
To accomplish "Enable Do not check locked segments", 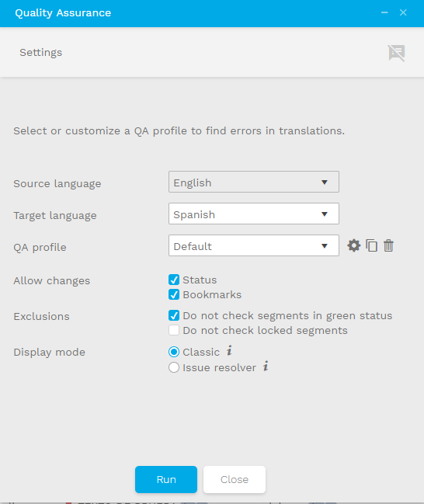I will [174, 330].
